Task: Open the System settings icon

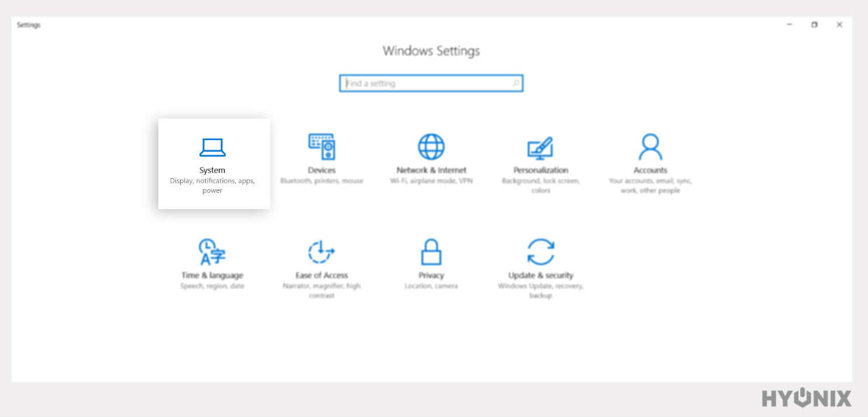Action: click(213, 147)
